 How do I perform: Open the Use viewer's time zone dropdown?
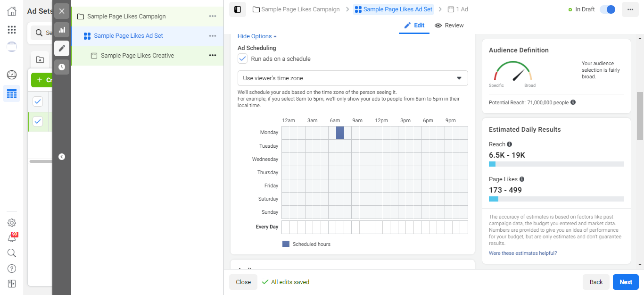tap(353, 78)
